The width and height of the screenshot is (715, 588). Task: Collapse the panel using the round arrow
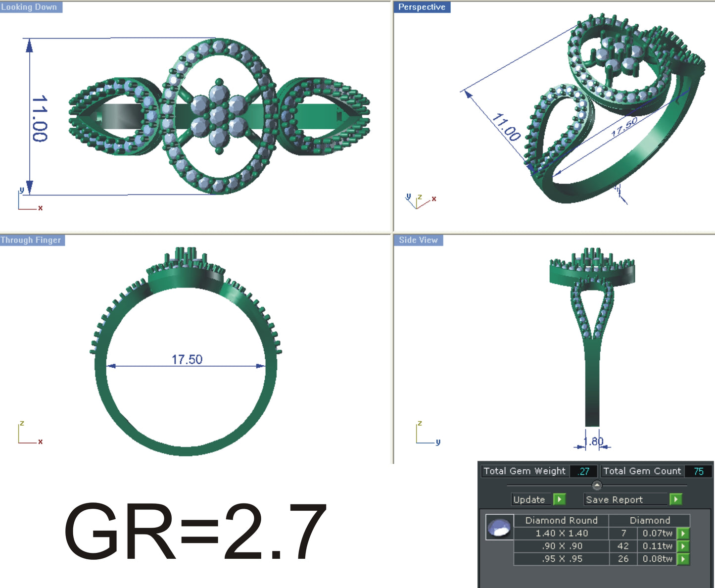[x=597, y=485]
